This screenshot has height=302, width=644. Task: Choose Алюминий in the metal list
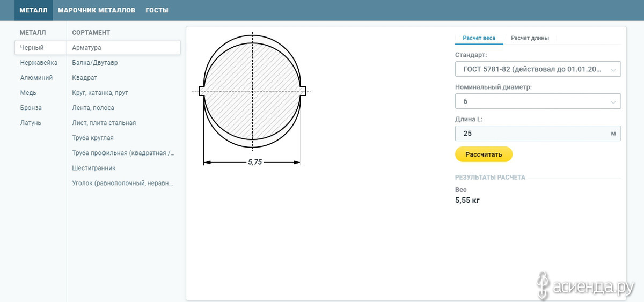click(x=36, y=78)
